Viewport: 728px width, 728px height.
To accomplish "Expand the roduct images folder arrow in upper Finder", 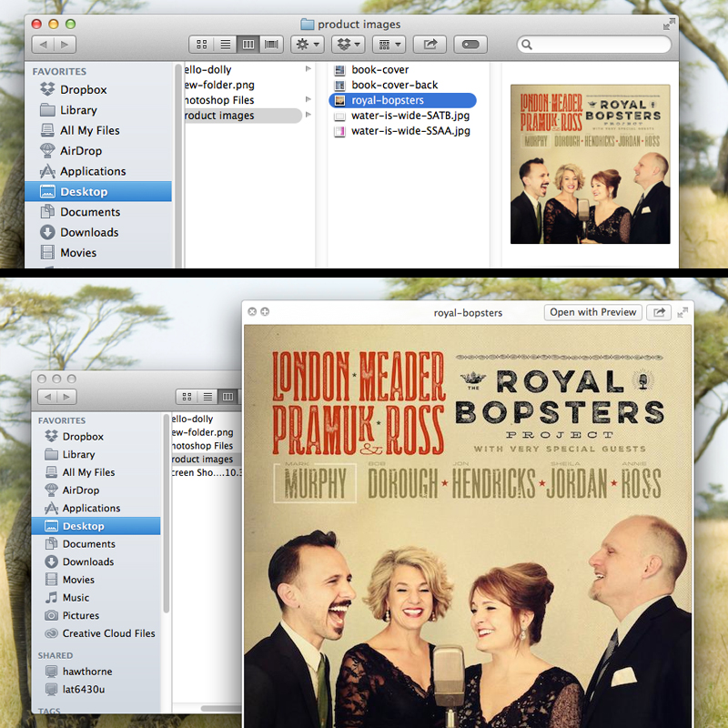I will coord(308,116).
